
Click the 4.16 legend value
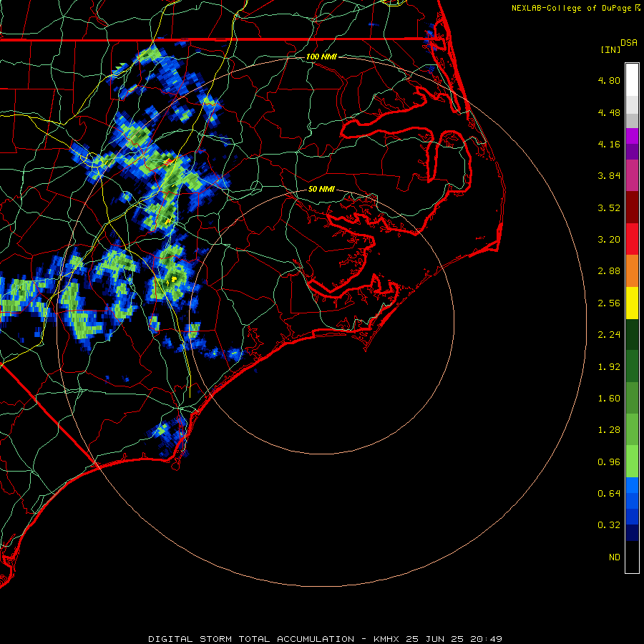tap(609, 144)
